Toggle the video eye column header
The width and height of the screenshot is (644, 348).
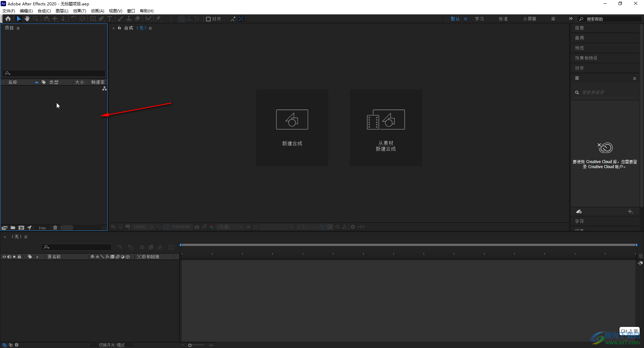[x=4, y=257]
